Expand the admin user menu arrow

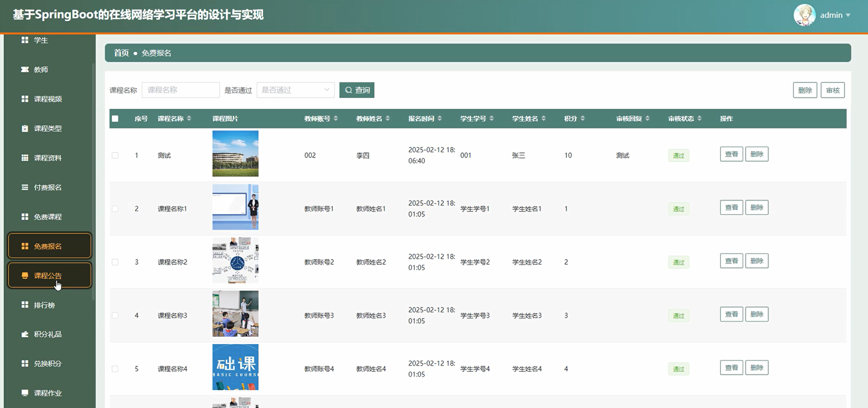point(848,15)
